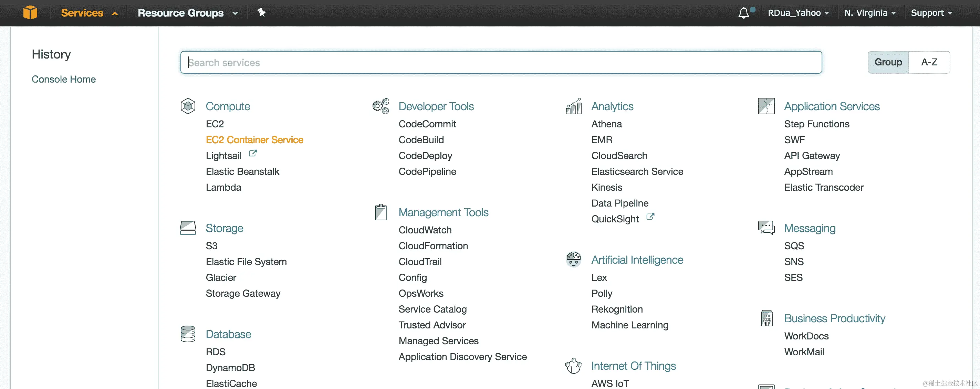Screen dimensions: 980x389
Task: Click the AWS logo icon
Action: pyautogui.click(x=30, y=12)
